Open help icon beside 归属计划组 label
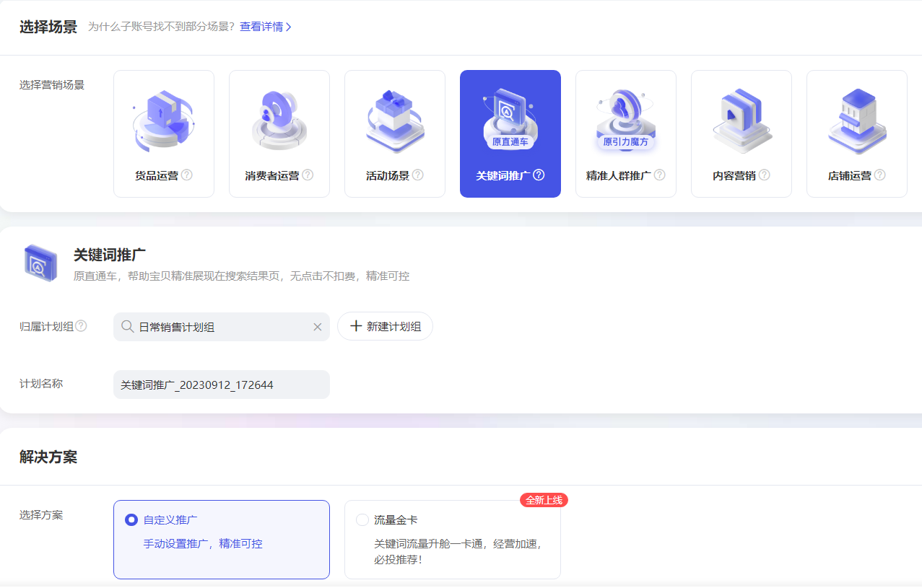 coord(81,326)
